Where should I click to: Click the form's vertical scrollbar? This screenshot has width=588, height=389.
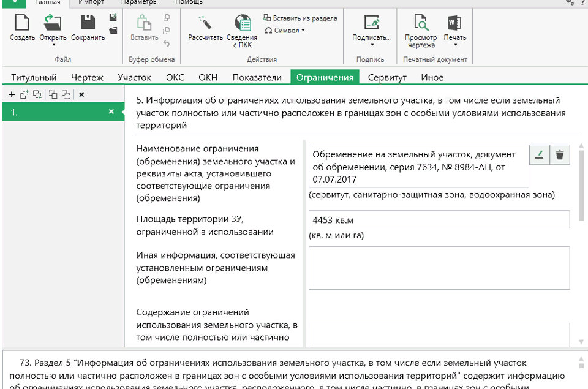click(581, 184)
